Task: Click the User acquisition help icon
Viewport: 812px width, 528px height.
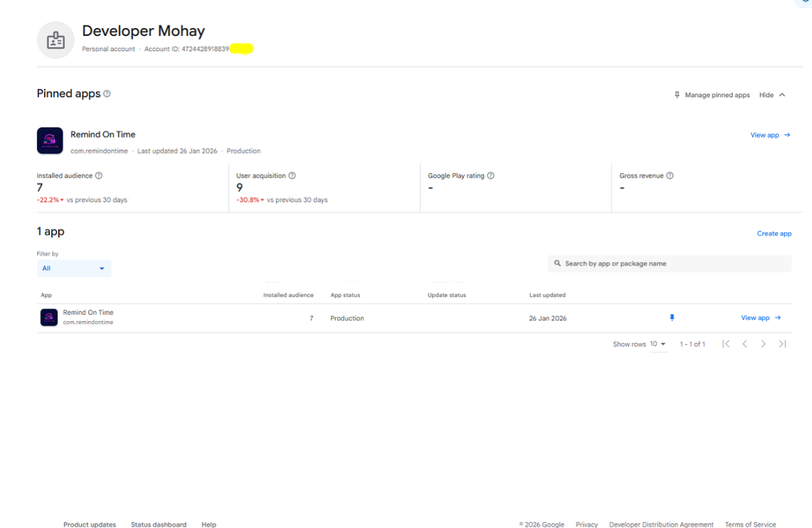Action: pos(293,175)
